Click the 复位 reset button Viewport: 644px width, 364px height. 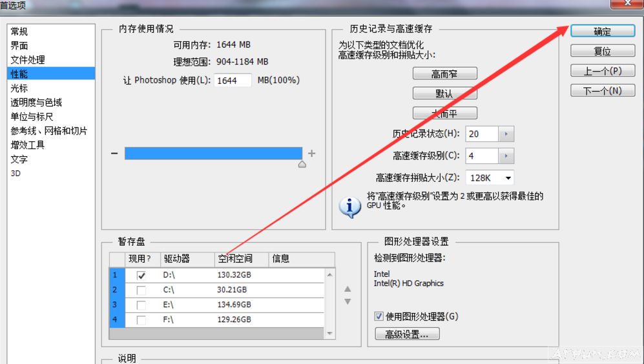pos(603,51)
